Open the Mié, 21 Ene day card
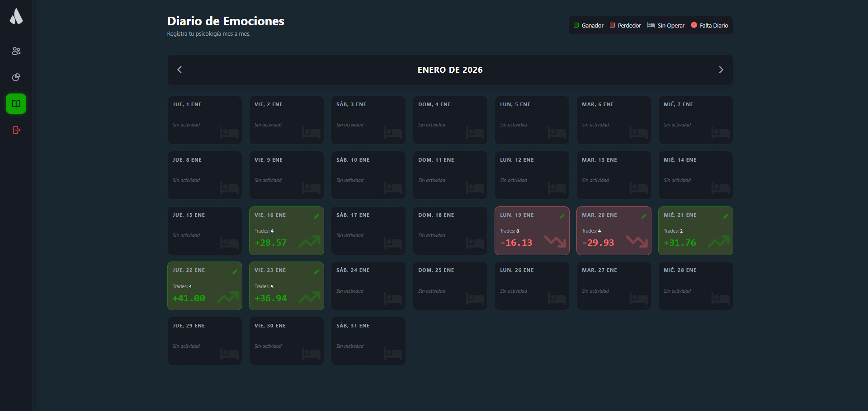This screenshot has height=411, width=868. coord(695,231)
